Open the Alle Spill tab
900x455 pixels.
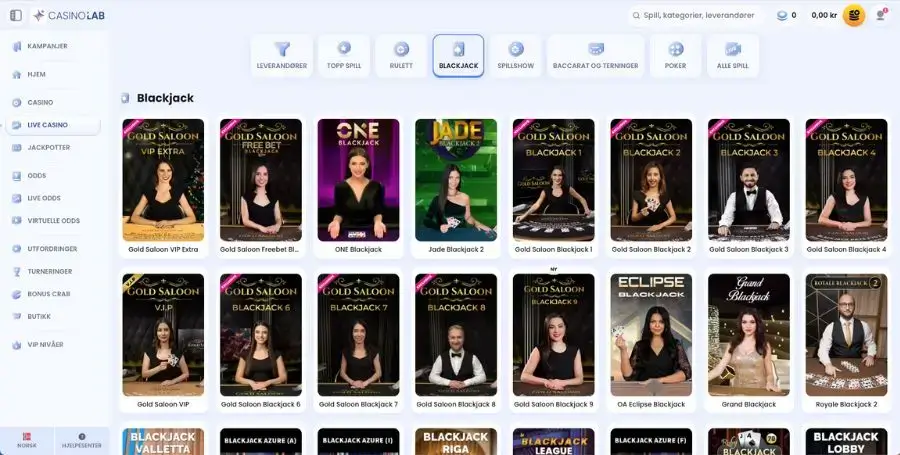pos(733,56)
